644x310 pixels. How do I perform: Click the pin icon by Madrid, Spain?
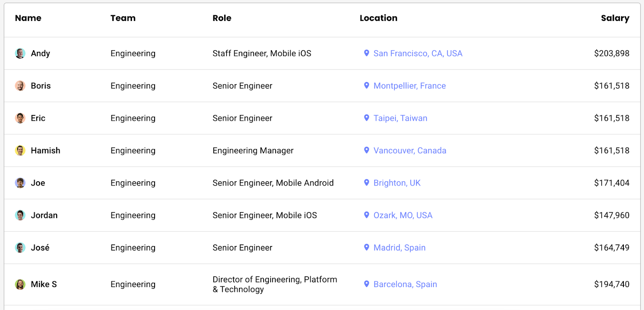tap(366, 247)
